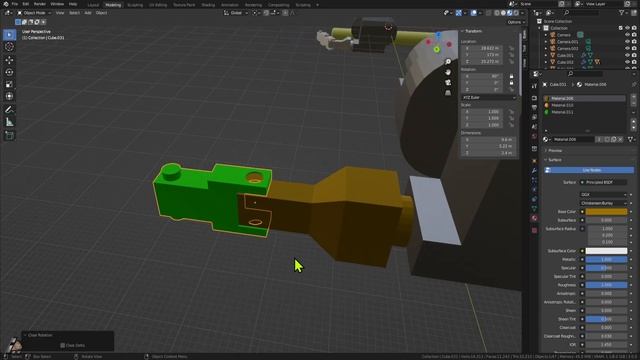Open the Edit menu
640x360 pixels.
coord(26,4)
